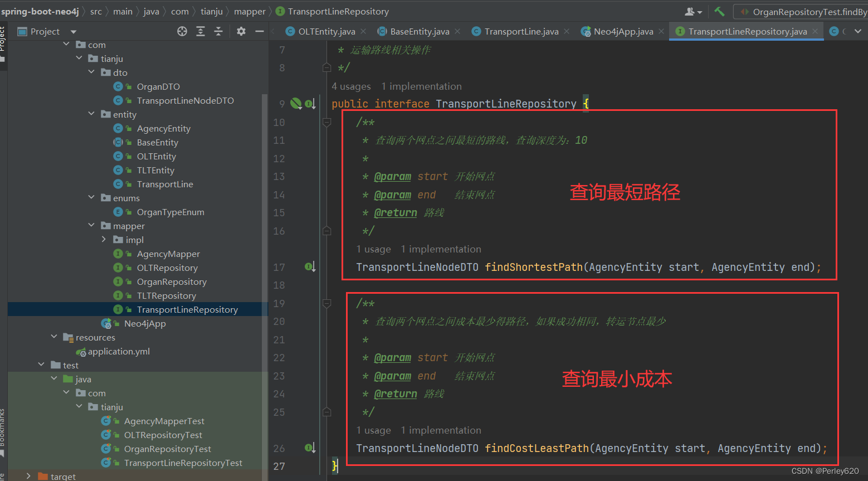Select TransportLineRepositoryTest in project tree
Image resolution: width=868 pixels, height=481 pixels.
point(183,463)
